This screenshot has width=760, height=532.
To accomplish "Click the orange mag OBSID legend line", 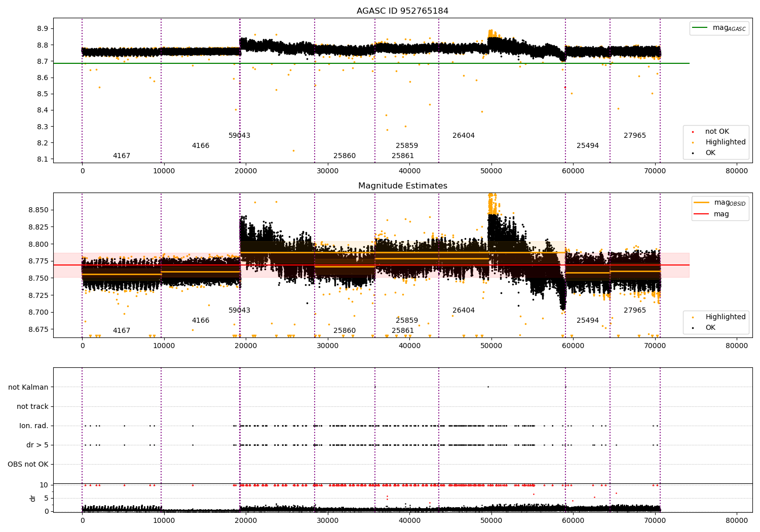I will click(x=702, y=203).
